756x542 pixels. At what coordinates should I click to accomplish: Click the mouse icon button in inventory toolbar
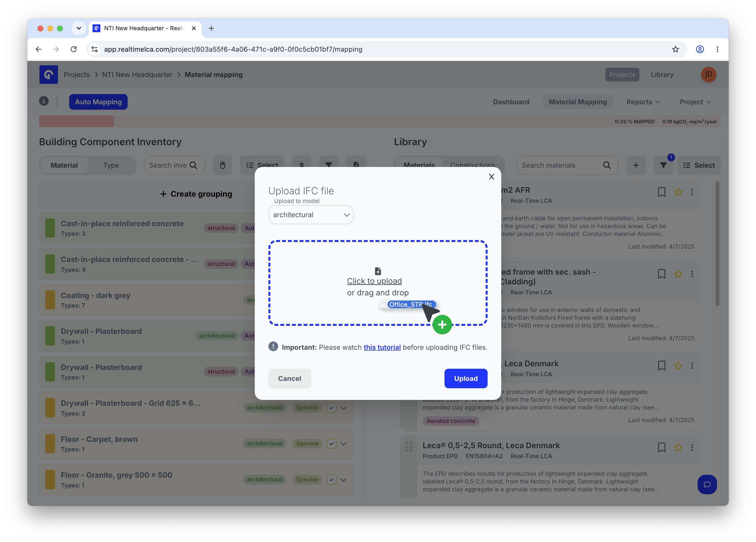click(x=222, y=165)
